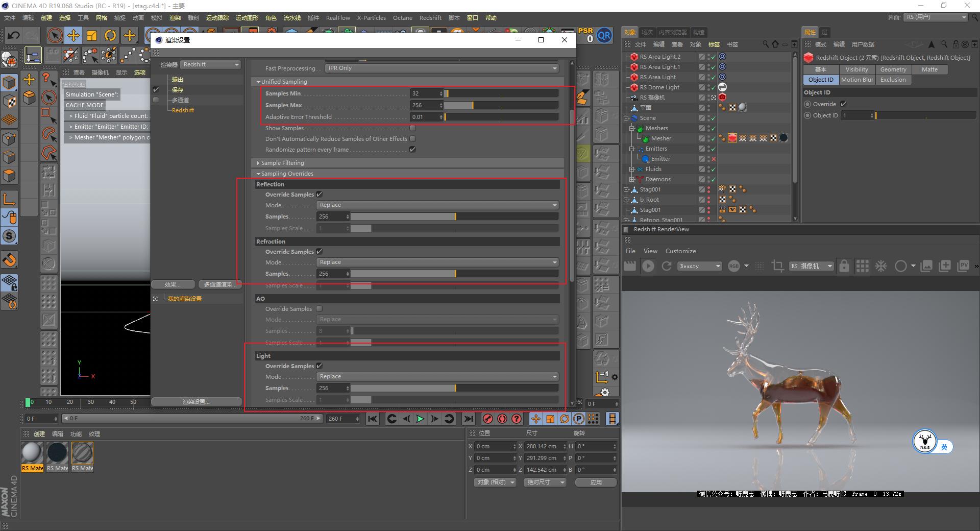Click the crop region icon in RenderView

click(777, 266)
